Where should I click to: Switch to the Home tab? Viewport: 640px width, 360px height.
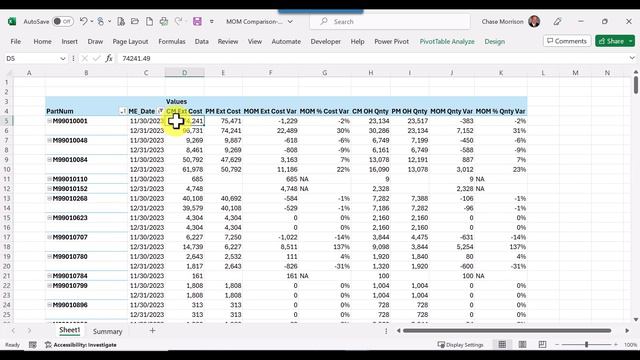pyautogui.click(x=42, y=41)
